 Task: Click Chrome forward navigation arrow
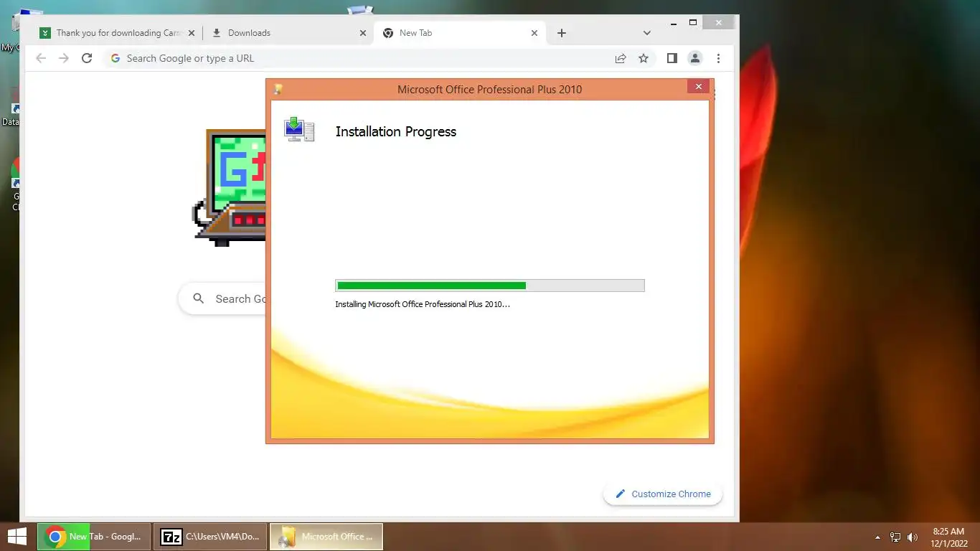(x=64, y=58)
